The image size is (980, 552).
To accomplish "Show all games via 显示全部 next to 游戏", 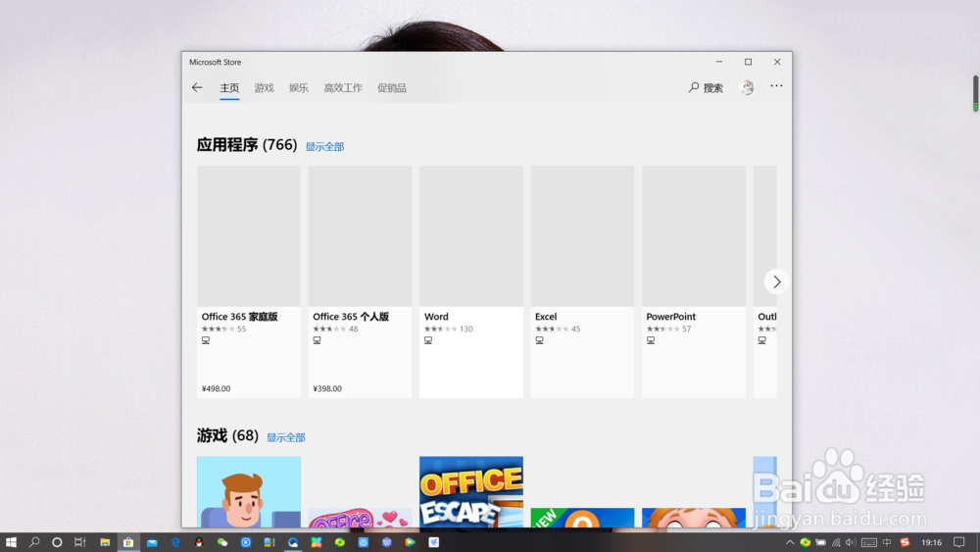I will coord(285,437).
